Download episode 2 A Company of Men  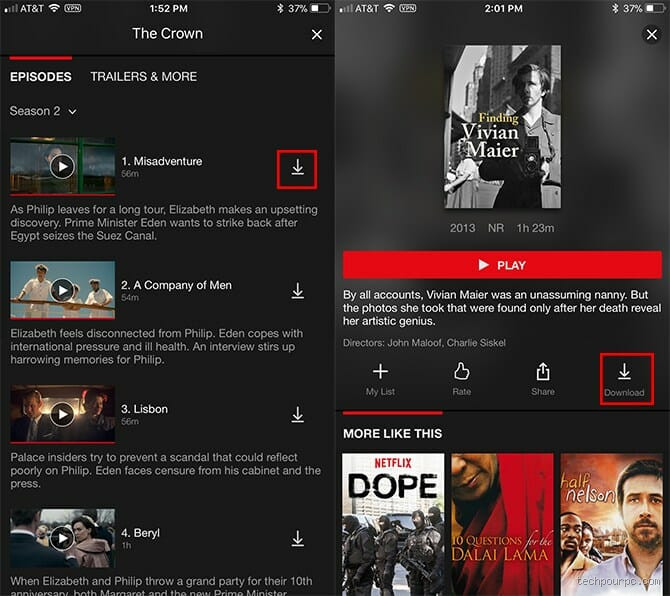297,291
